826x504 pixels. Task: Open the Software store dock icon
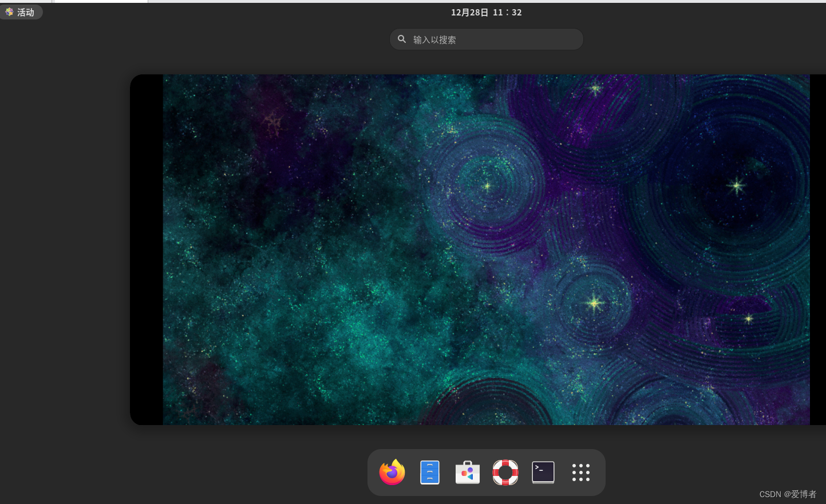pyautogui.click(x=468, y=473)
